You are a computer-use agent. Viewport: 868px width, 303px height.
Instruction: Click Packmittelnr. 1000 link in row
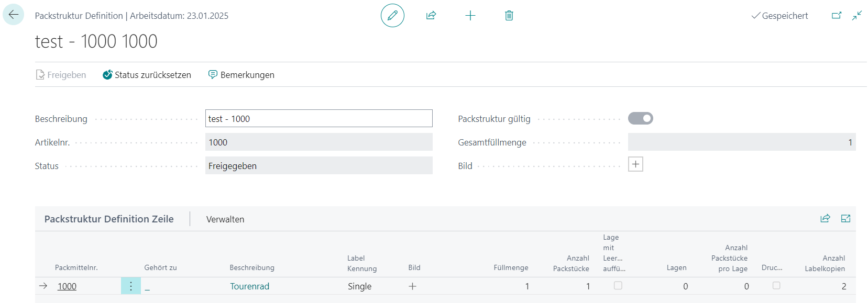[x=67, y=286]
